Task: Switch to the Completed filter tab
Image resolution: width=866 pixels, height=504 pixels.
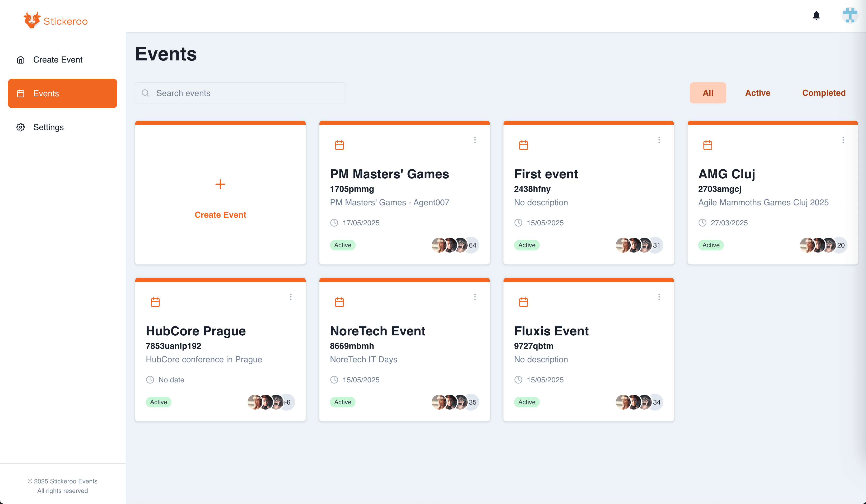Action: pyautogui.click(x=823, y=93)
